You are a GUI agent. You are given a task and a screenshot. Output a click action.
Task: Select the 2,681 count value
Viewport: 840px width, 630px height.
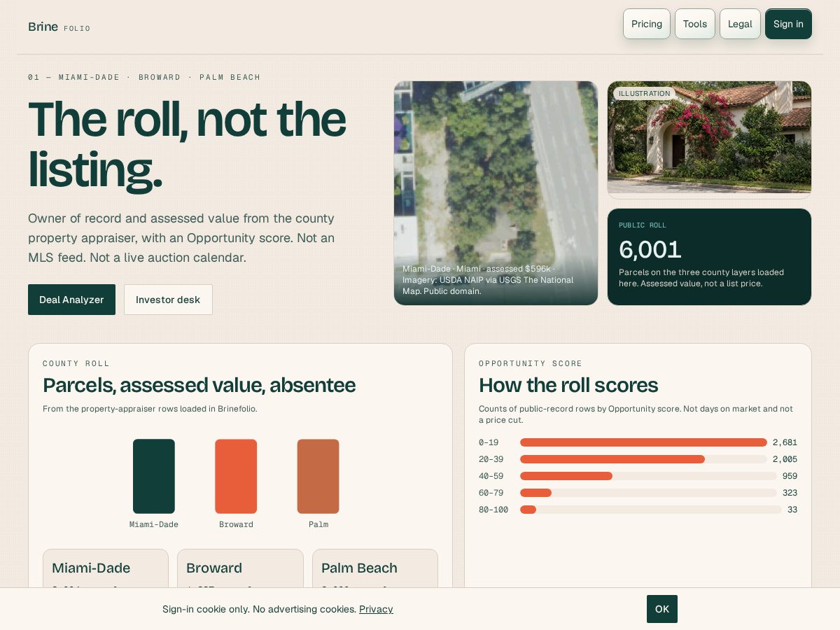coord(785,442)
